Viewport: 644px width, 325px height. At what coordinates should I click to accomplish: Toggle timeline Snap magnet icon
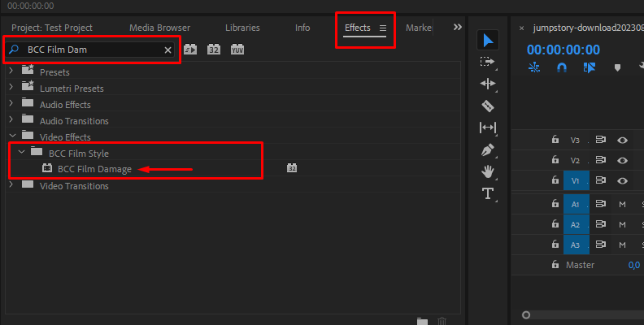tap(561, 67)
